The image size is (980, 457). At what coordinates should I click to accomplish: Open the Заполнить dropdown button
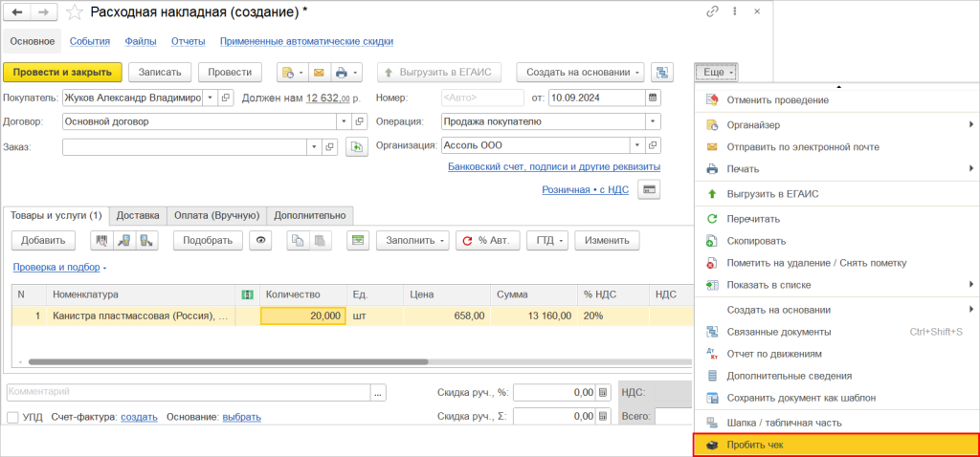point(412,241)
